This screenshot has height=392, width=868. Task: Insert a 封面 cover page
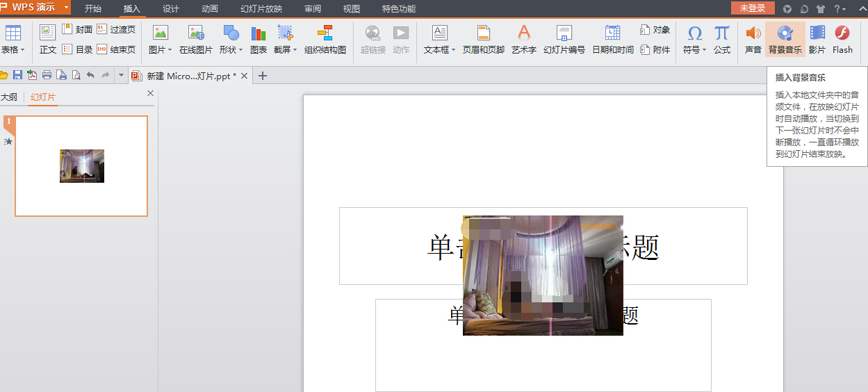[77, 29]
